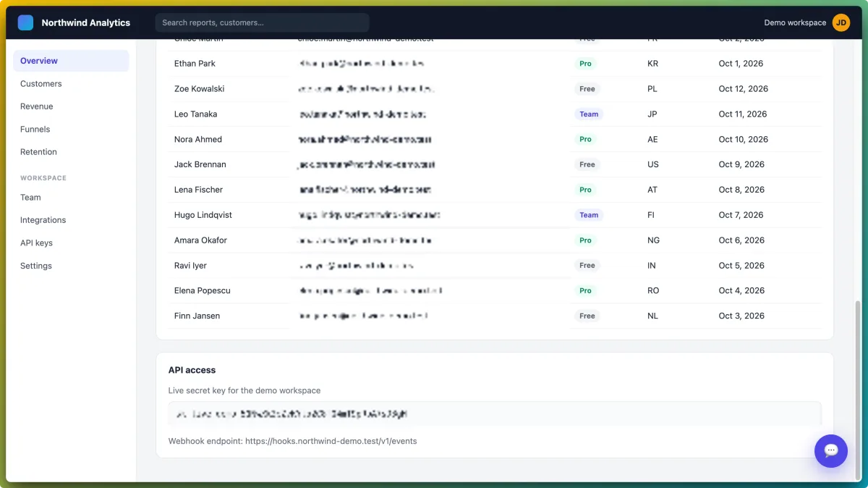Select the Zoe Kowalski name cell
868x488 pixels.
(199, 89)
